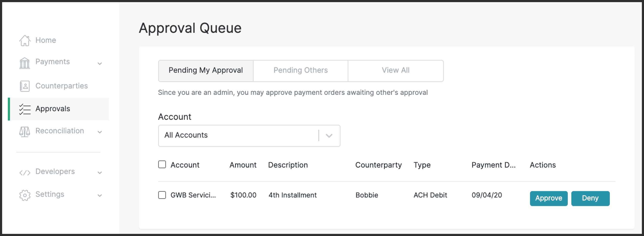Screen dimensions: 644x236
Task: Expand the Payments sidebar submenu chevron
Action: 100,63
